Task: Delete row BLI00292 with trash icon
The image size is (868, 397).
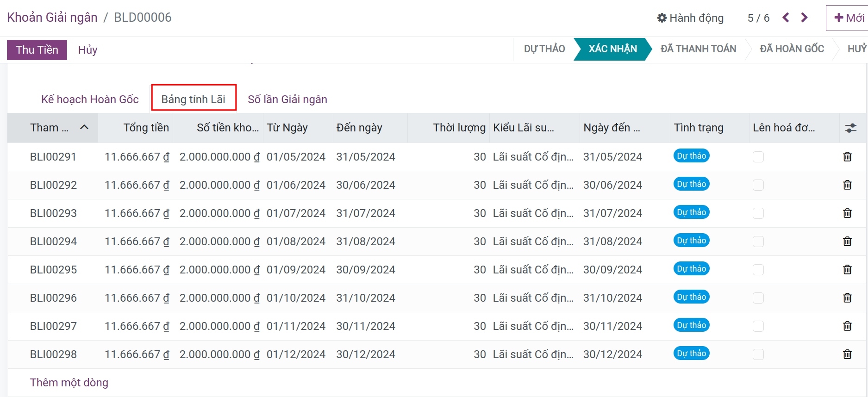Action: coord(847,185)
